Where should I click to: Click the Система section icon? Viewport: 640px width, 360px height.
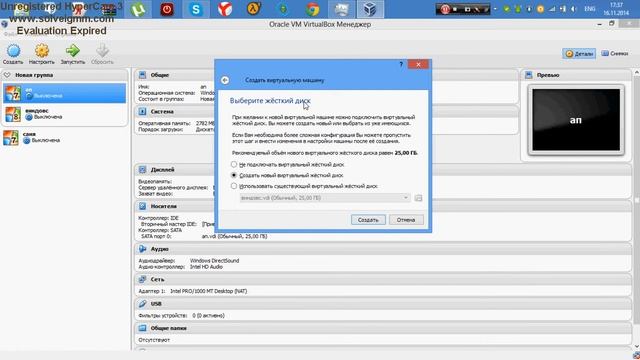[142, 111]
